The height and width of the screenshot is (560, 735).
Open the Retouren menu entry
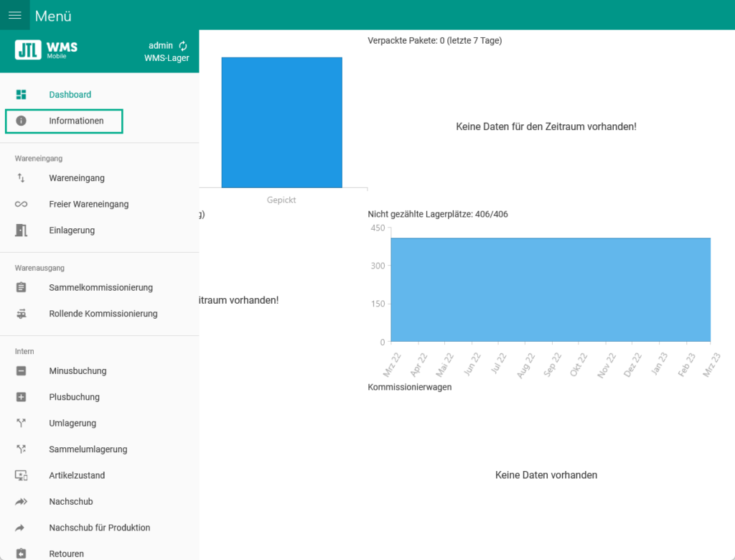66,554
